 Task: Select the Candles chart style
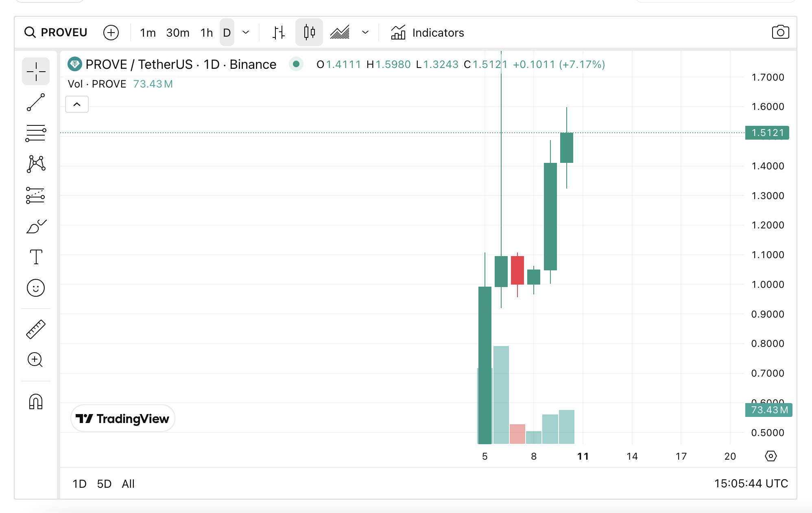[310, 33]
